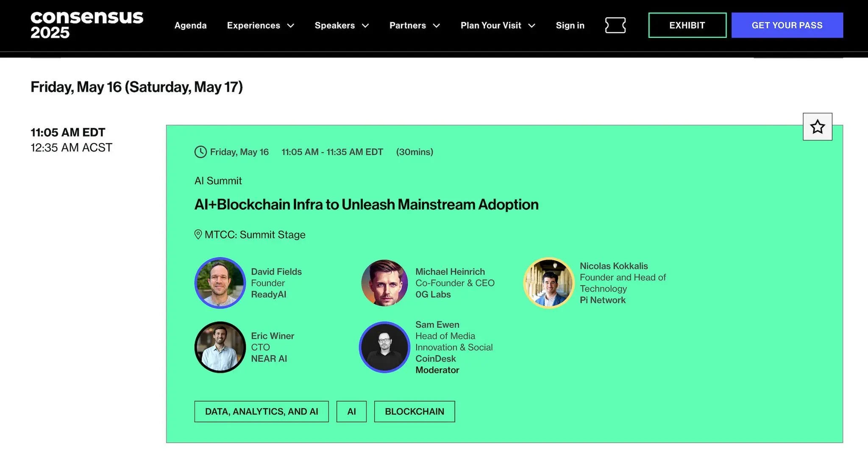Viewport: 868px width, 462px height.
Task: Open the Consensus 2025 logo home link
Action: (x=87, y=25)
